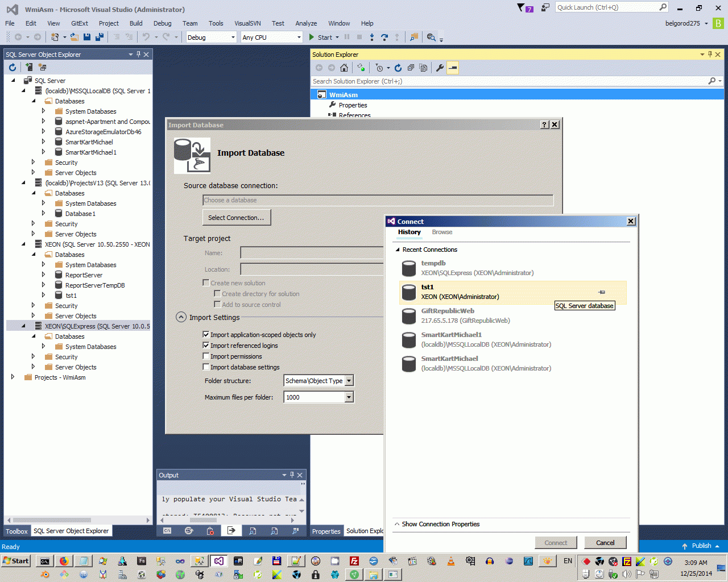Switch to the Browse tab in Connect dialog

[x=442, y=232]
